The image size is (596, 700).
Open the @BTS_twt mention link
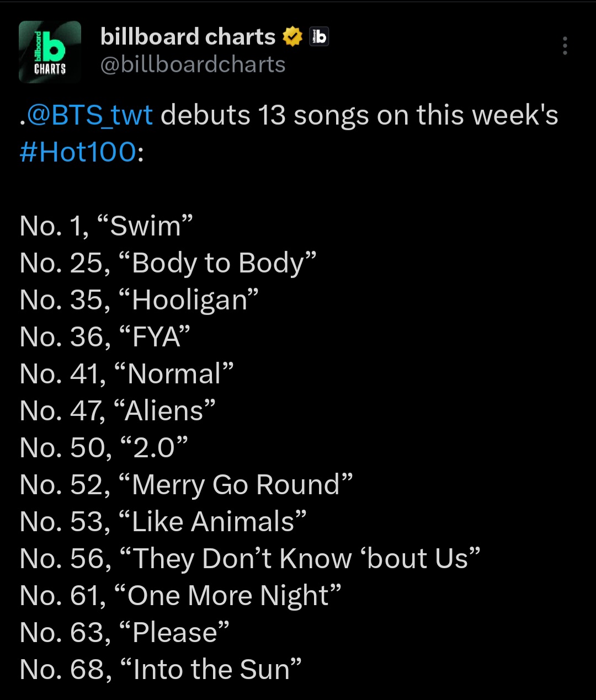[x=89, y=116]
